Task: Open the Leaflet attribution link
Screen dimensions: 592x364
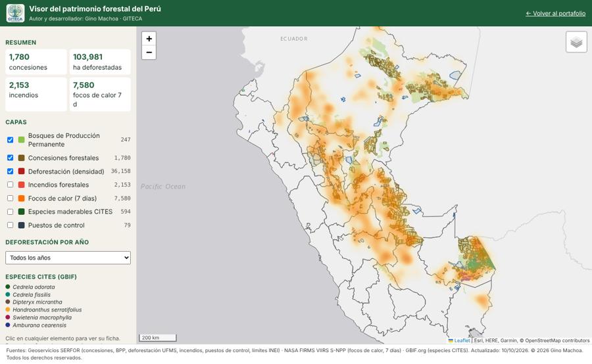Action: coord(459,340)
